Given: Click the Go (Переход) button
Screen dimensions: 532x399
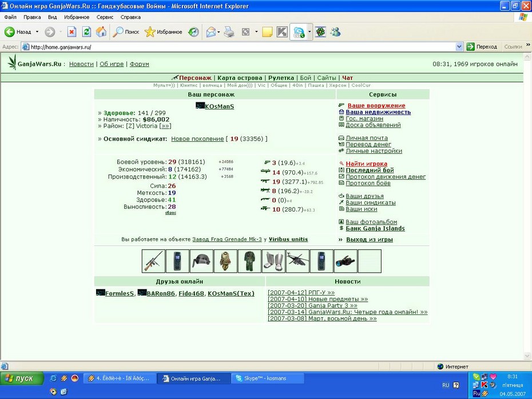Looking at the screenshot, I should point(482,47).
